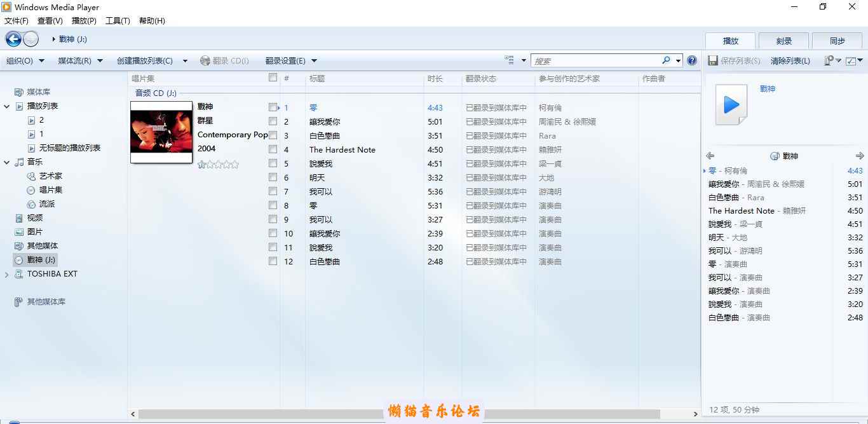Open the 文件(F) menu
Viewport: 868px width, 424px height.
tap(17, 21)
